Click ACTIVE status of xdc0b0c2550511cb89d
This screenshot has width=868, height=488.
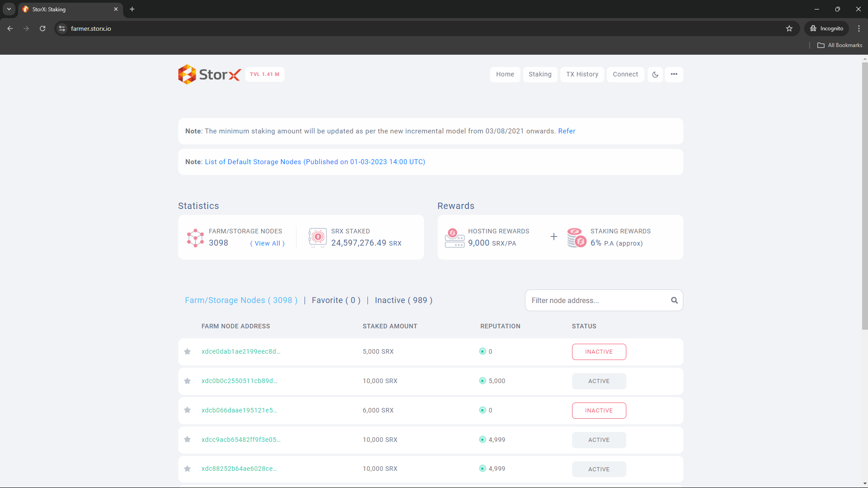coord(599,381)
